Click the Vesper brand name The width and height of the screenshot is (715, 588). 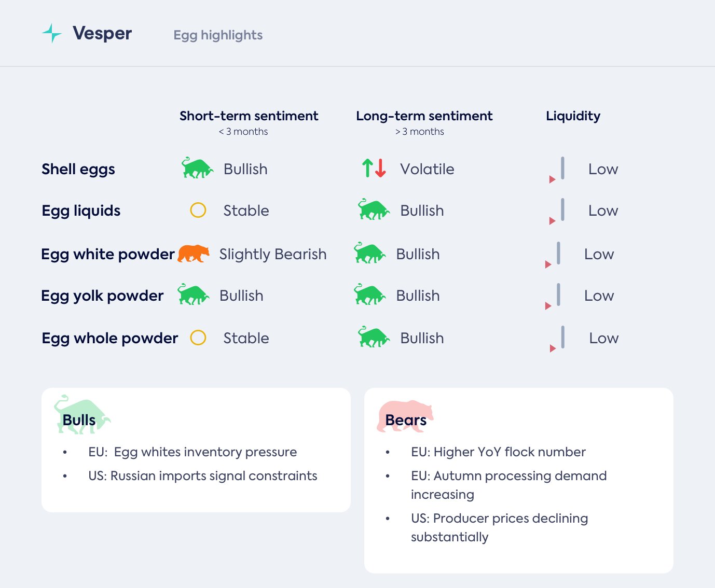(x=102, y=33)
